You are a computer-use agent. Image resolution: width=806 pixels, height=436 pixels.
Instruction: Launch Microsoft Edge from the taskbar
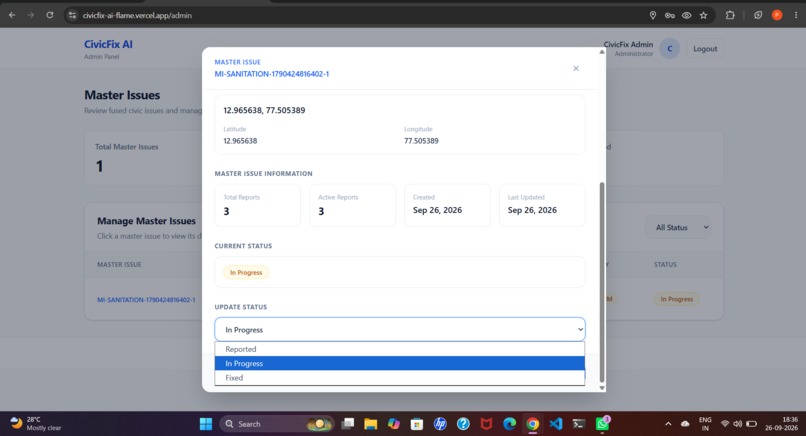509,424
